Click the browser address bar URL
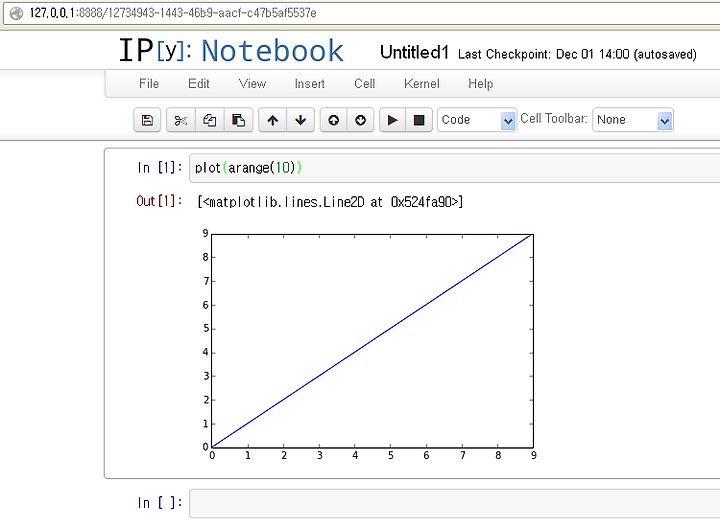The height and width of the screenshot is (528, 720). point(173,13)
